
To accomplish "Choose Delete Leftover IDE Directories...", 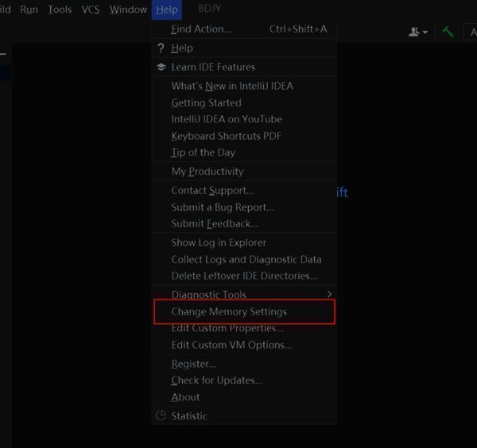I will 244,276.
